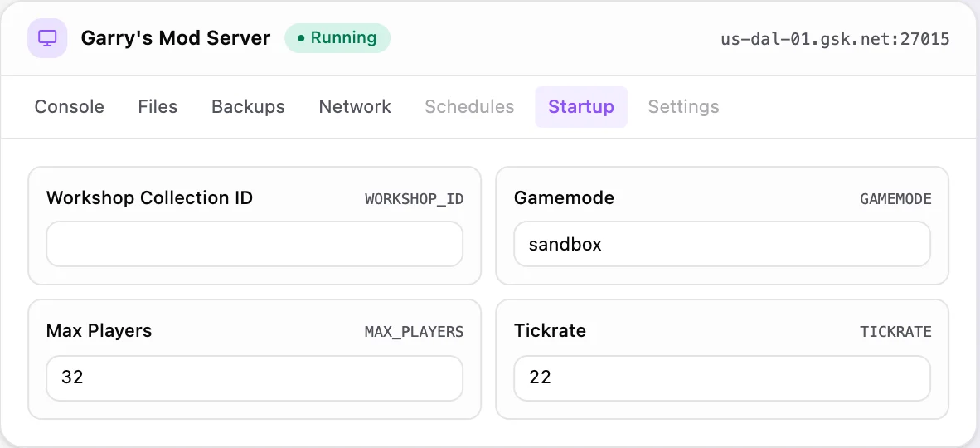980x448 pixels.
Task: Click the Garry's Mod Server title
Action: tap(176, 38)
